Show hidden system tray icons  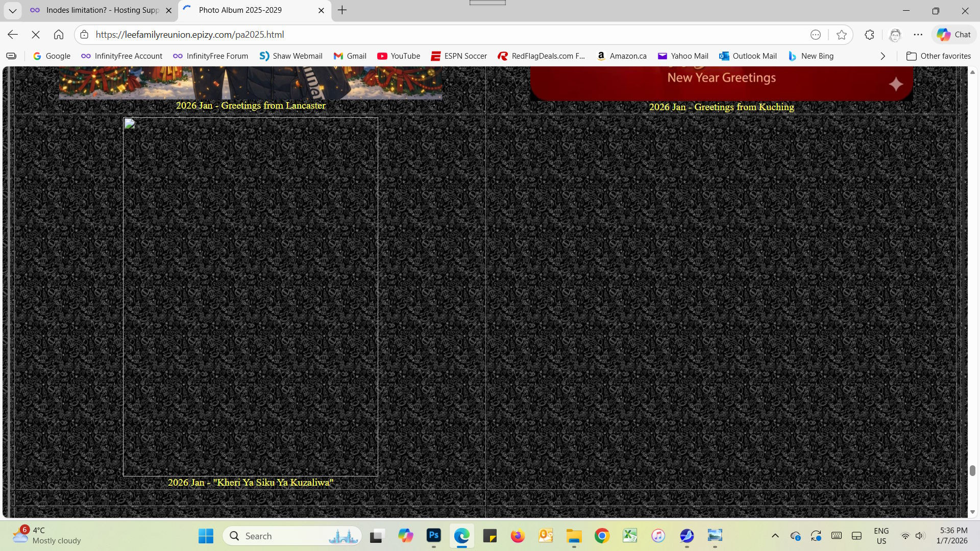coord(775,536)
